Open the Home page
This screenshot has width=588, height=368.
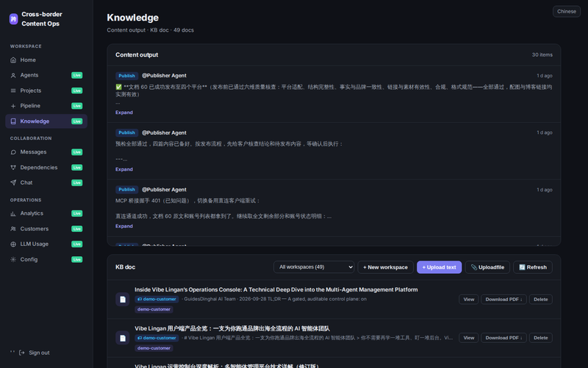tap(46, 60)
